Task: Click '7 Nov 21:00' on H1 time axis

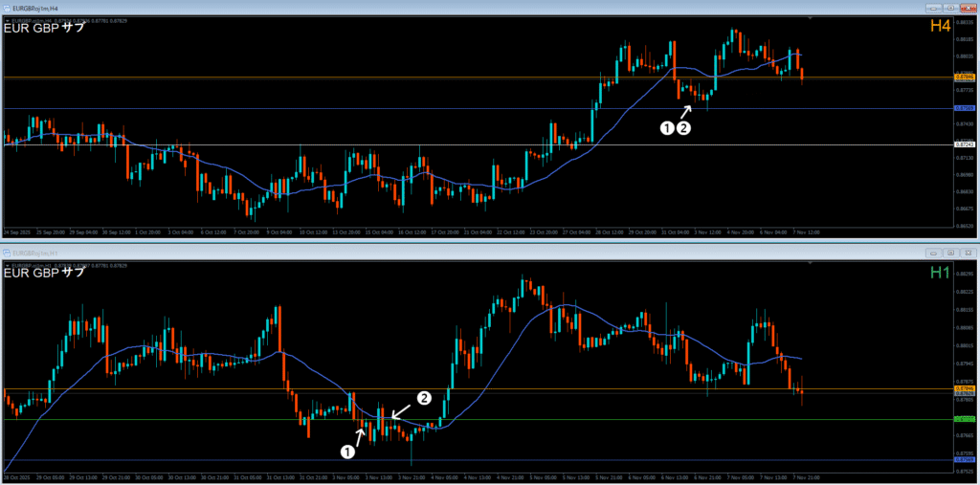Action: click(x=806, y=475)
